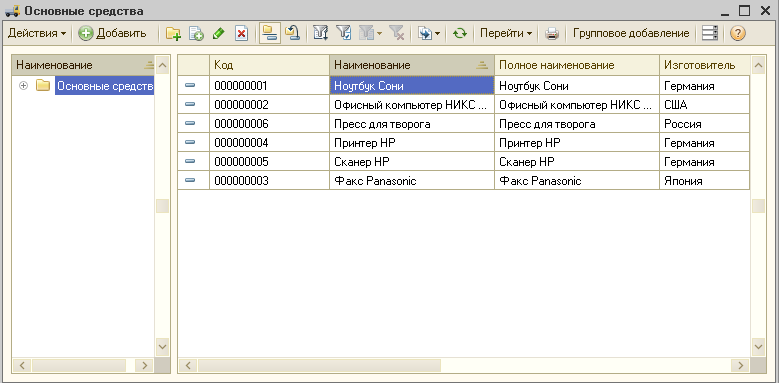The image size is (779, 383).
Task: Select Сканер HP in Наименование column
Action: [412, 161]
